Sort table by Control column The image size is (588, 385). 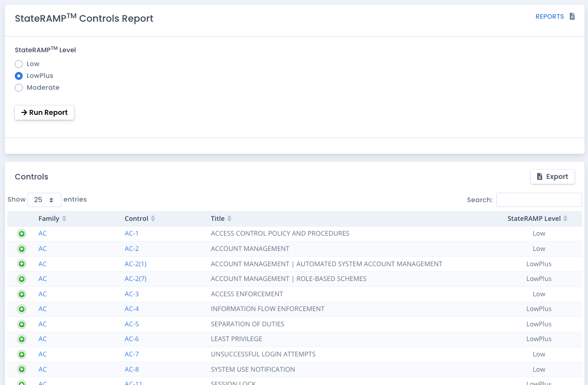(140, 218)
